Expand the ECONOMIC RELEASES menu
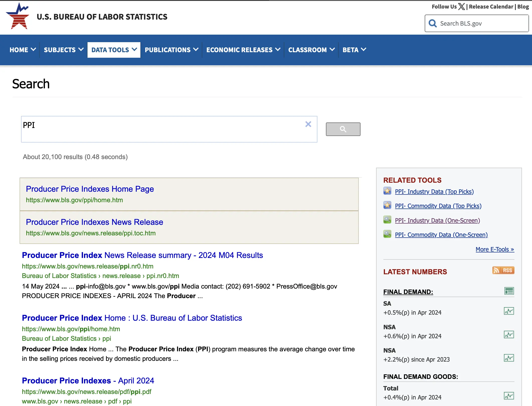 243,50
